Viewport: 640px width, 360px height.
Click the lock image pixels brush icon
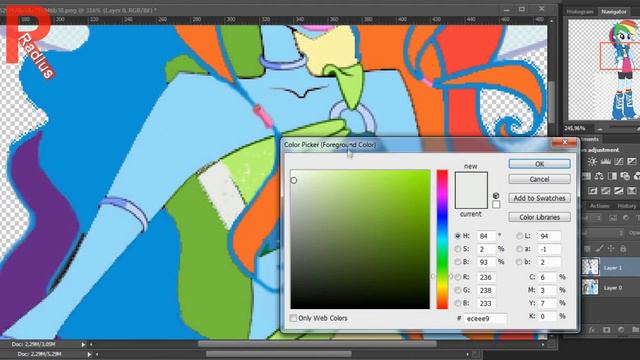tap(599, 248)
